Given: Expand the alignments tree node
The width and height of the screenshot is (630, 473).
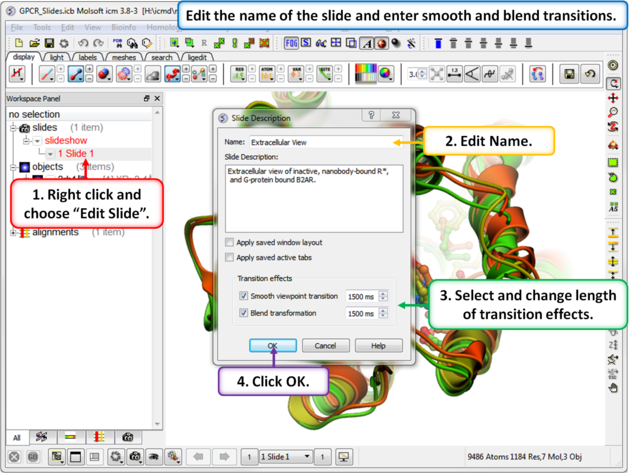Looking at the screenshot, I should [13, 232].
